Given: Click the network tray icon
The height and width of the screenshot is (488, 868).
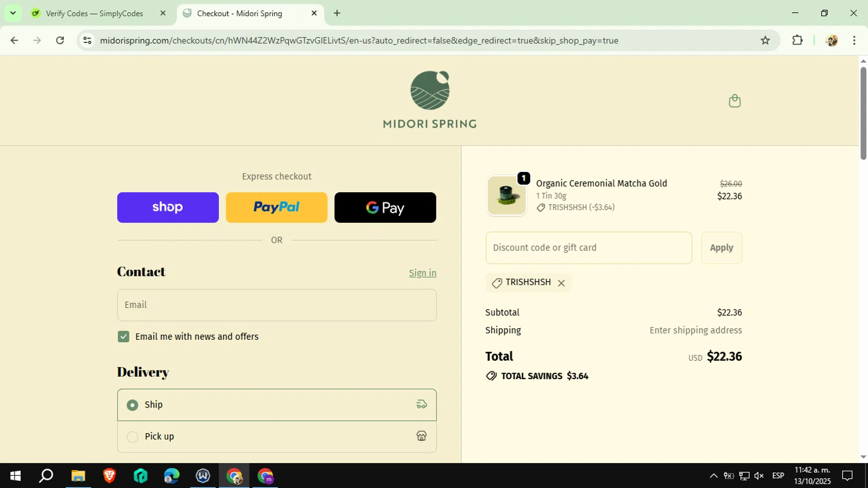Looking at the screenshot, I should (744, 476).
